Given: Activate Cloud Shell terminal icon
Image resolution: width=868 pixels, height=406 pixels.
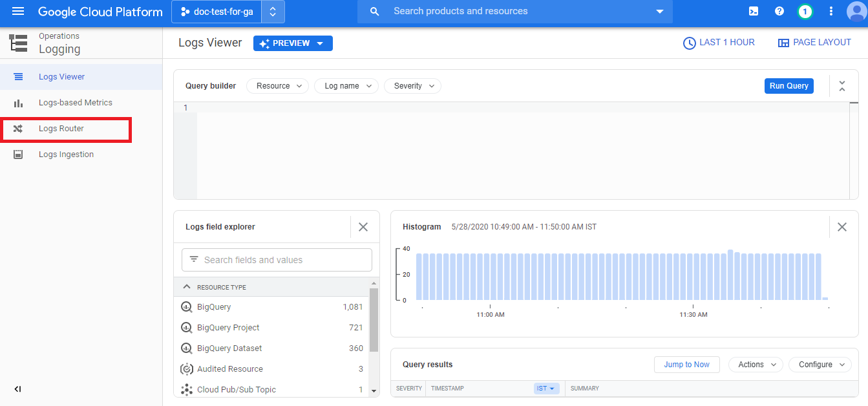Looking at the screenshot, I should (x=754, y=12).
